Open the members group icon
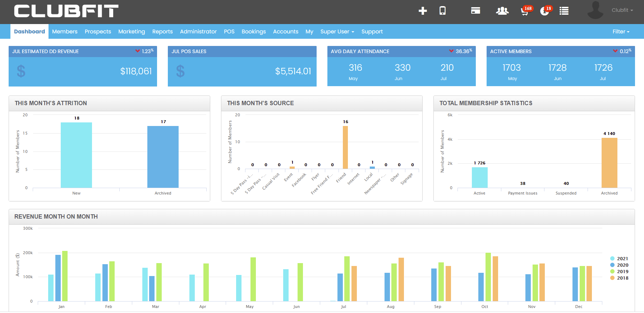 pyautogui.click(x=502, y=11)
